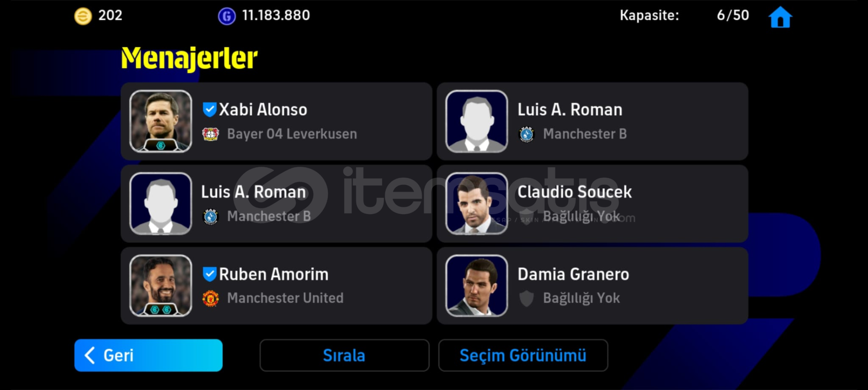
Task: Tap the gold coin balance icon
Action: (83, 16)
